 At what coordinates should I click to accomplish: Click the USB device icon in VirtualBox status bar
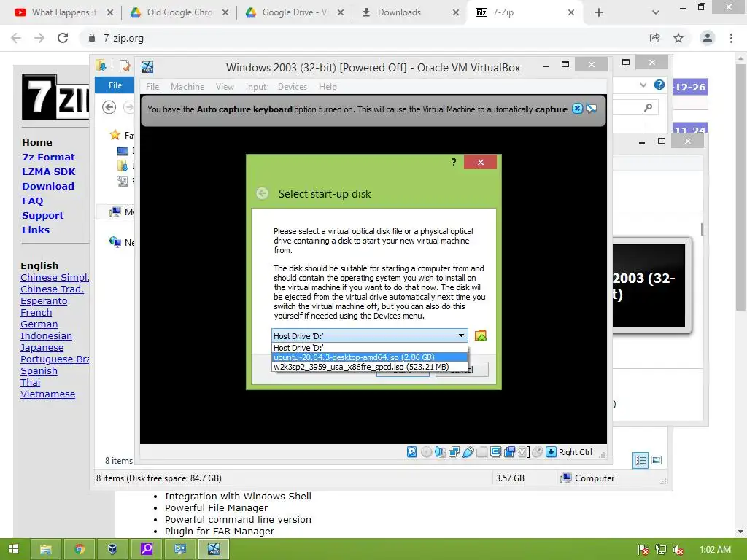468,452
